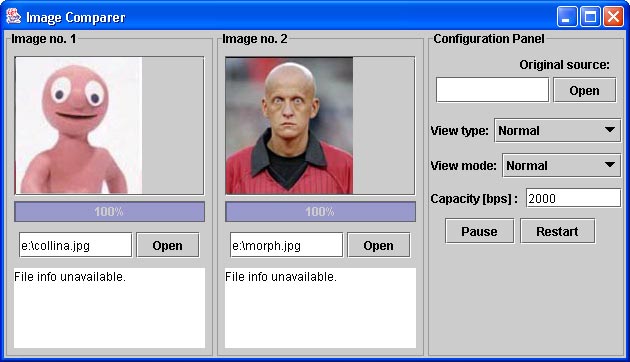The height and width of the screenshot is (362, 630).
Task: Focus the Capacity bps field
Action: pos(573,198)
